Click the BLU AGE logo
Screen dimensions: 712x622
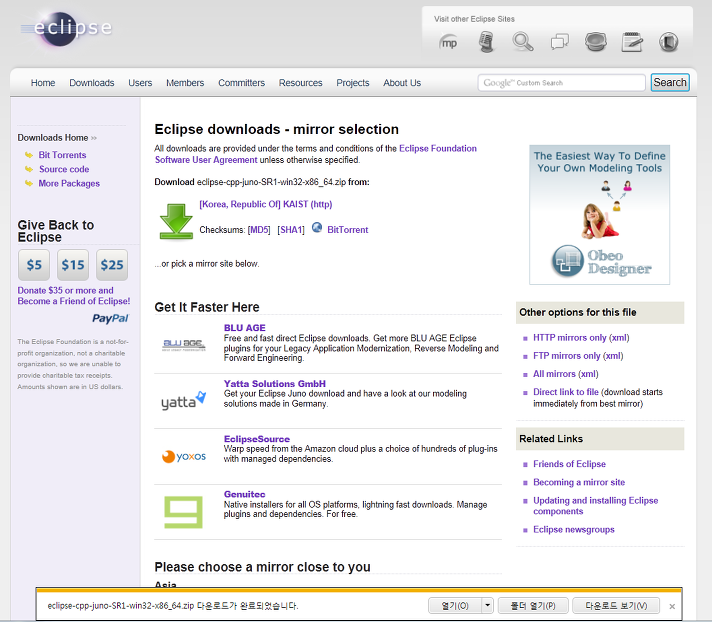pyautogui.click(x=183, y=345)
